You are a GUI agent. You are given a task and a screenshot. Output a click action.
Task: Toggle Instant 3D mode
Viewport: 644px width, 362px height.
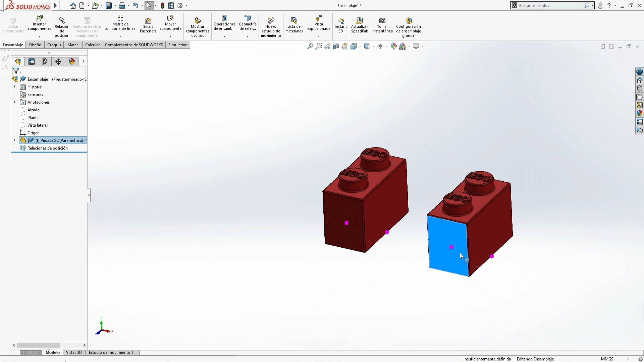pyautogui.click(x=341, y=25)
